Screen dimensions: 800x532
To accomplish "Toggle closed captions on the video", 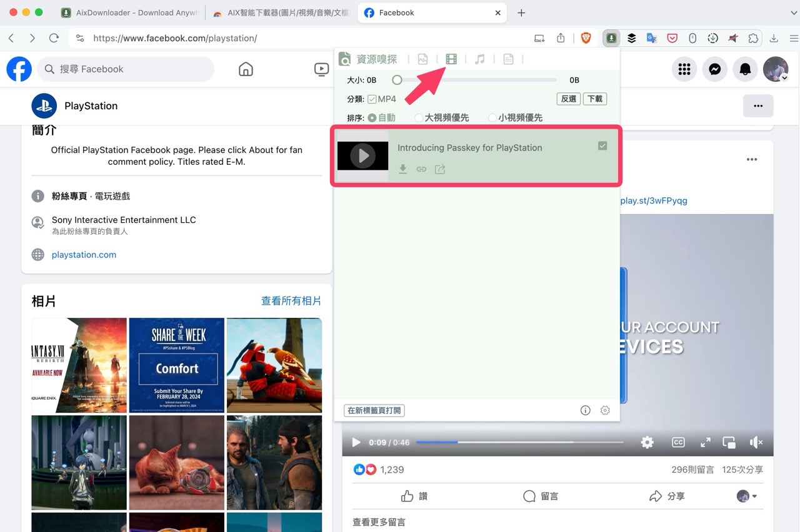I will [x=678, y=442].
